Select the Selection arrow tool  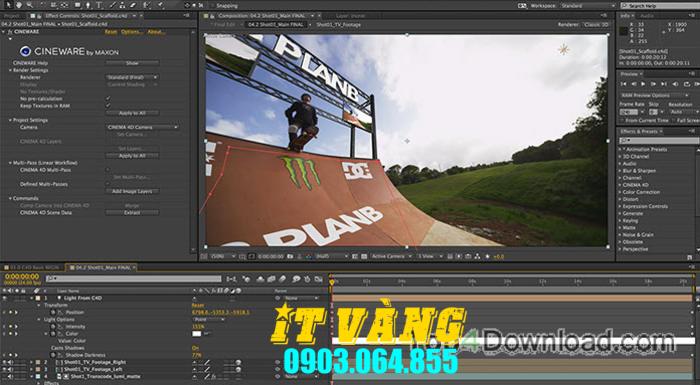(8, 5)
